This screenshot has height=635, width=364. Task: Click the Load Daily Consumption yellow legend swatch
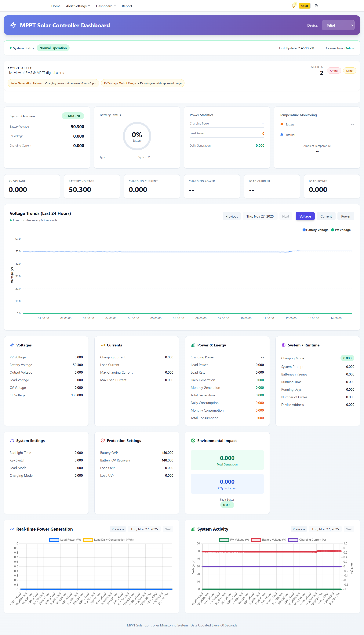pyautogui.click(x=88, y=540)
